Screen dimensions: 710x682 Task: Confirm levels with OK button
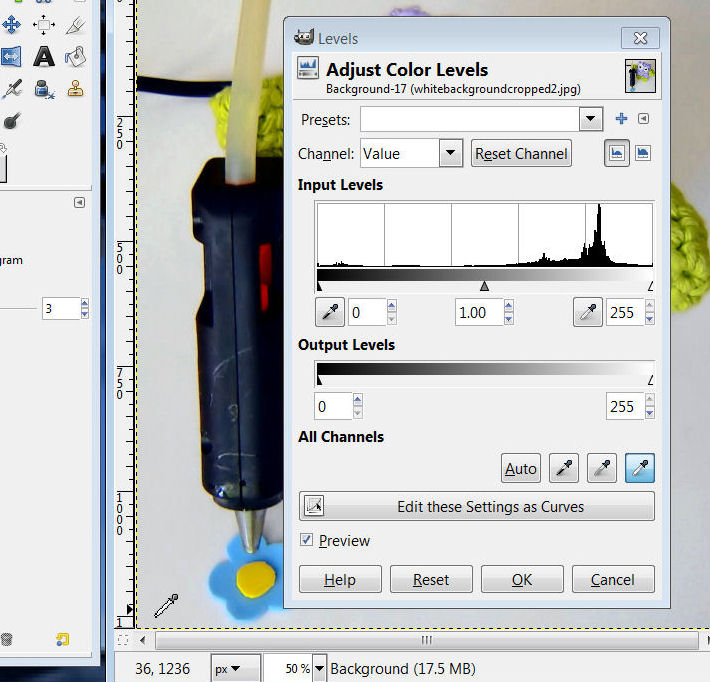(522, 579)
